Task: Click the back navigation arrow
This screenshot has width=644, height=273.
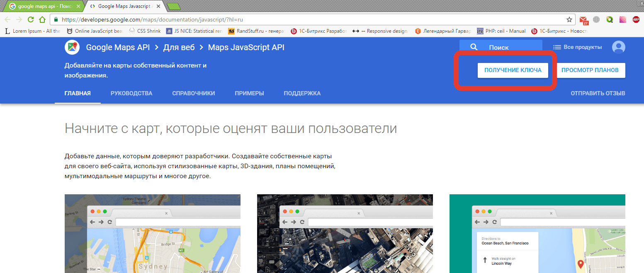Action: [x=7, y=19]
